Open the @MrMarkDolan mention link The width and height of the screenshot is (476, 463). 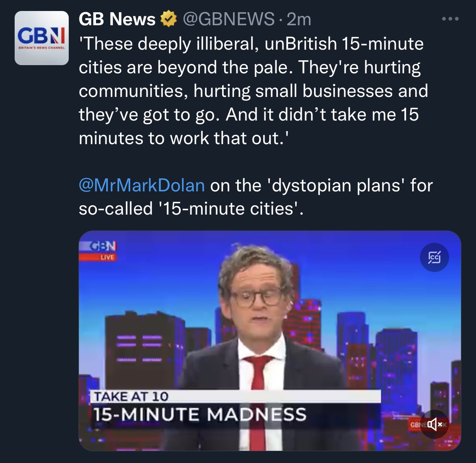[142, 185]
